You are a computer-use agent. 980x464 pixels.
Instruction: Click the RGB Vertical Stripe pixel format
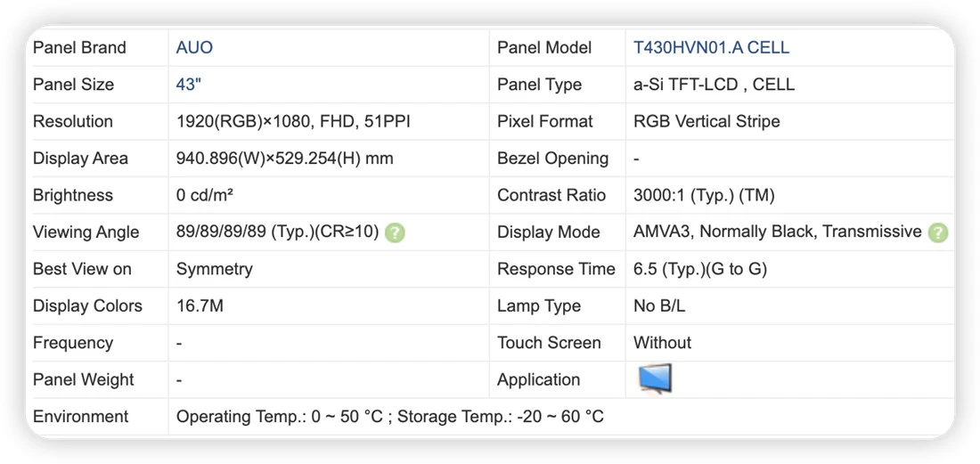point(706,121)
